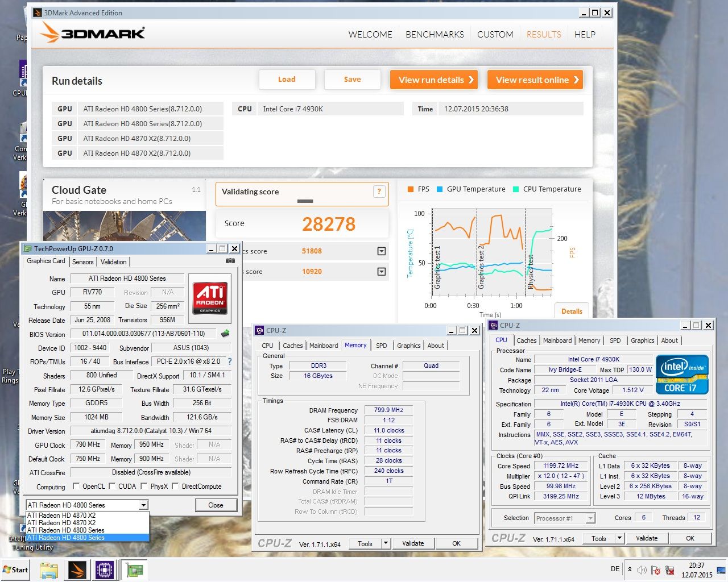Open the Windows Start button
Image resolution: width=728 pixels, height=582 pixels.
click(15, 569)
